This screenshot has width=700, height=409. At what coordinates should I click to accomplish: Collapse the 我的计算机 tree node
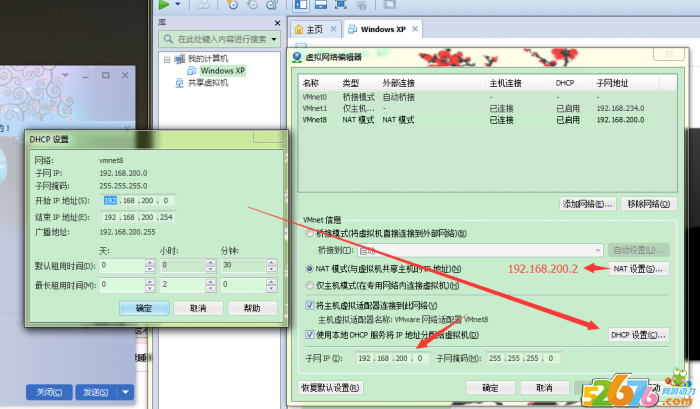click(x=167, y=59)
